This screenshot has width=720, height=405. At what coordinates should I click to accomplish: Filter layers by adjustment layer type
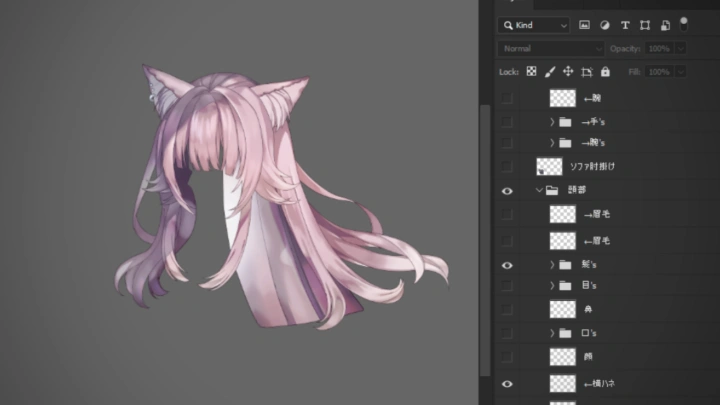pos(605,25)
